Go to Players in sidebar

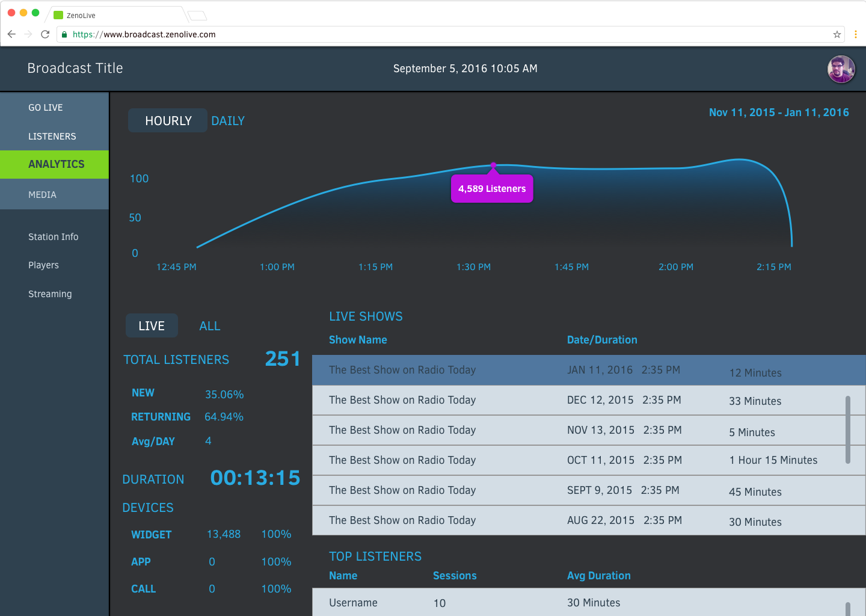[43, 265]
